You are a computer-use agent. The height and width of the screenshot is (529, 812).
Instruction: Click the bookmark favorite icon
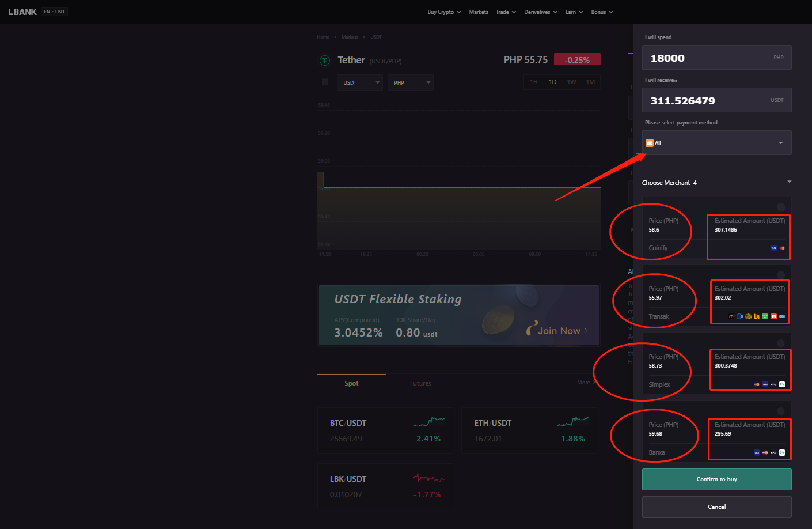[x=325, y=82]
